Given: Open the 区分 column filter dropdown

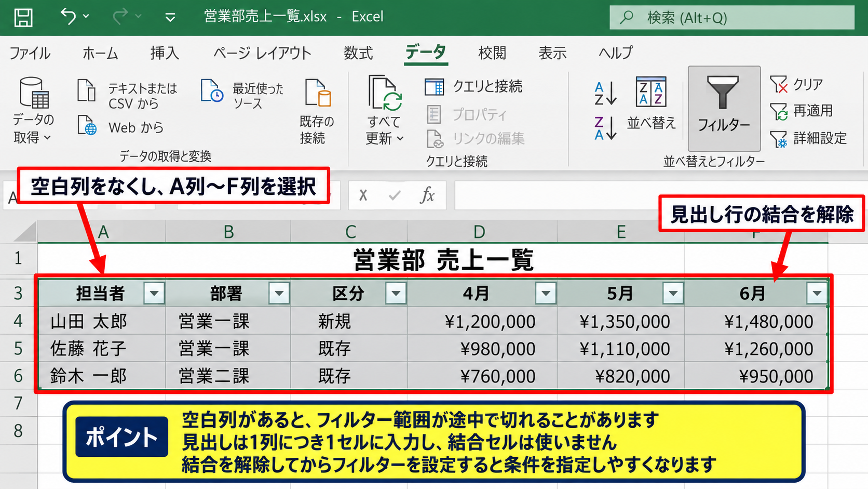Looking at the screenshot, I should tap(396, 294).
